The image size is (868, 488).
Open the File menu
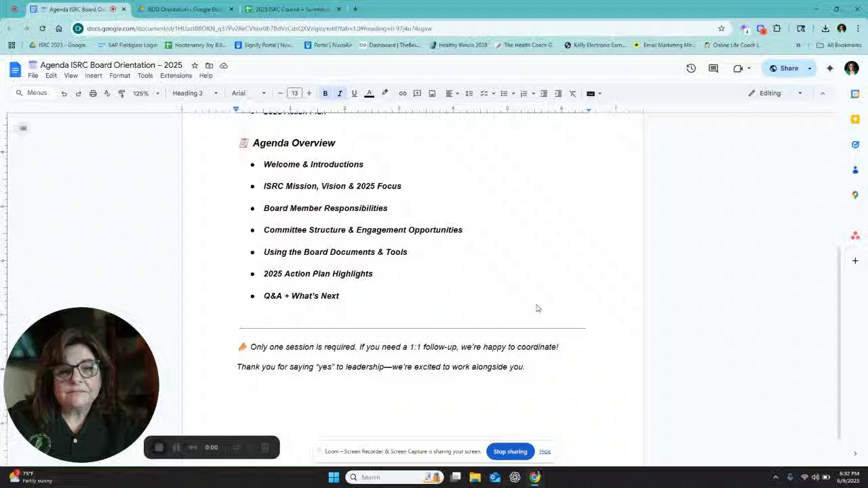(33, 76)
